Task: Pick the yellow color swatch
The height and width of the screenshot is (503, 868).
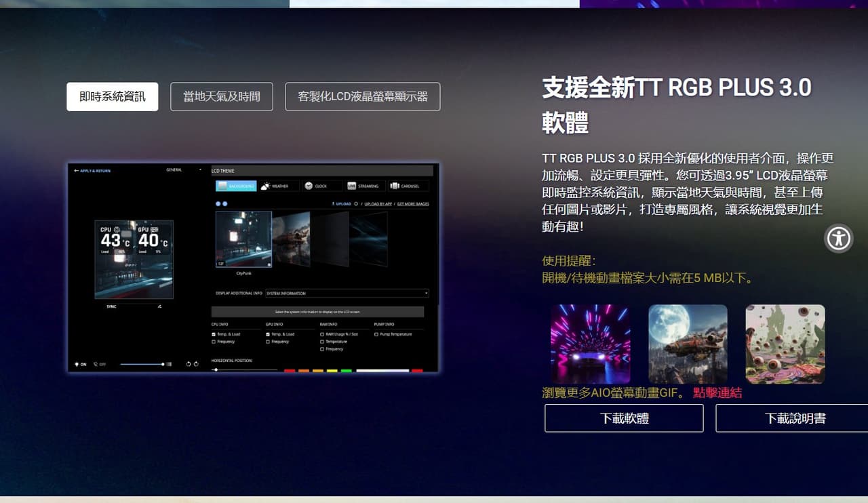Action: pos(332,371)
